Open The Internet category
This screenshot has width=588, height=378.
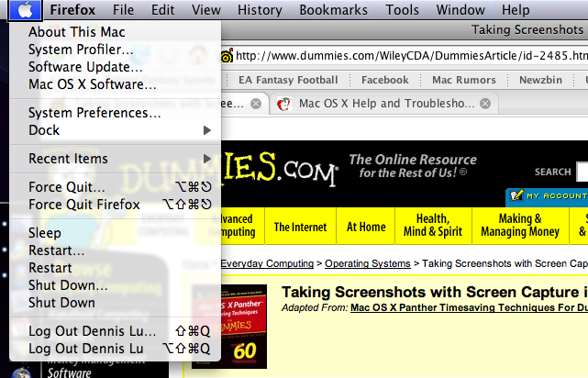tap(300, 226)
